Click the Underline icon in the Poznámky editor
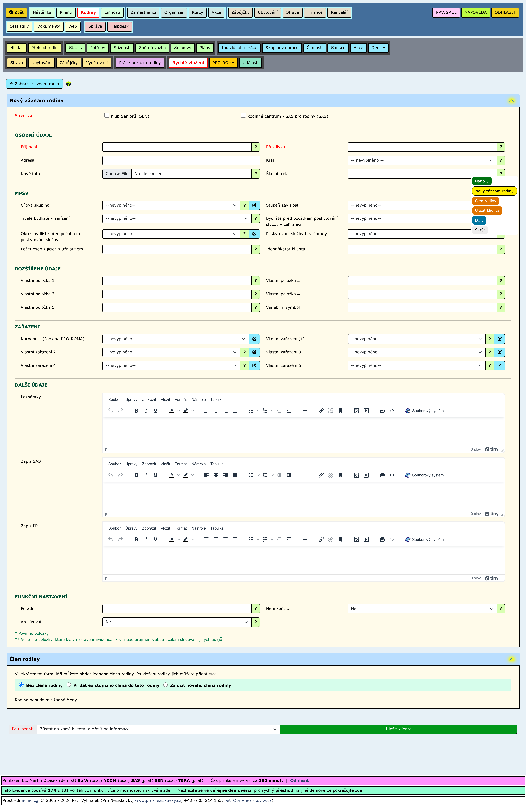Screen dimensions: 527x812 (156, 411)
